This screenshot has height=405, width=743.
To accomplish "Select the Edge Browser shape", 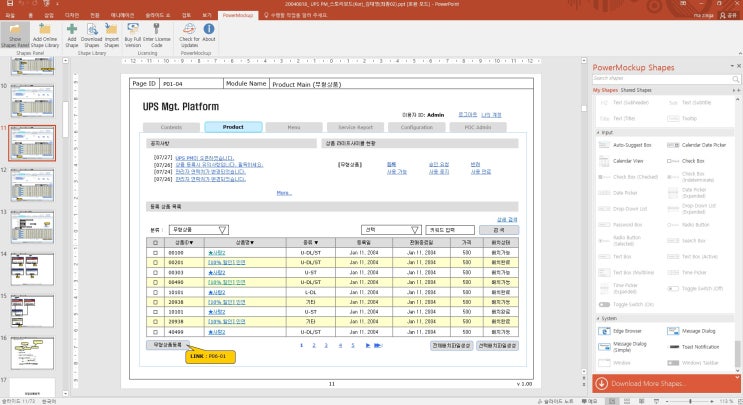I will [x=620, y=331].
